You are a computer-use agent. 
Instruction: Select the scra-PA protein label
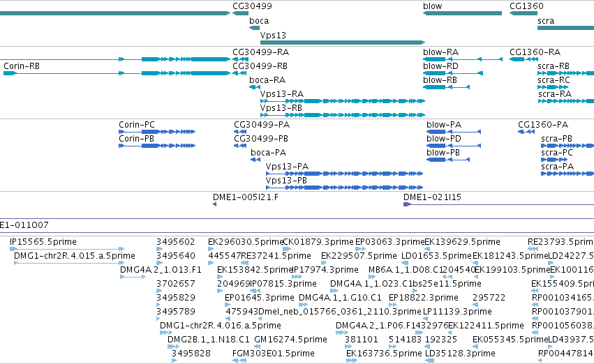pos(558,167)
